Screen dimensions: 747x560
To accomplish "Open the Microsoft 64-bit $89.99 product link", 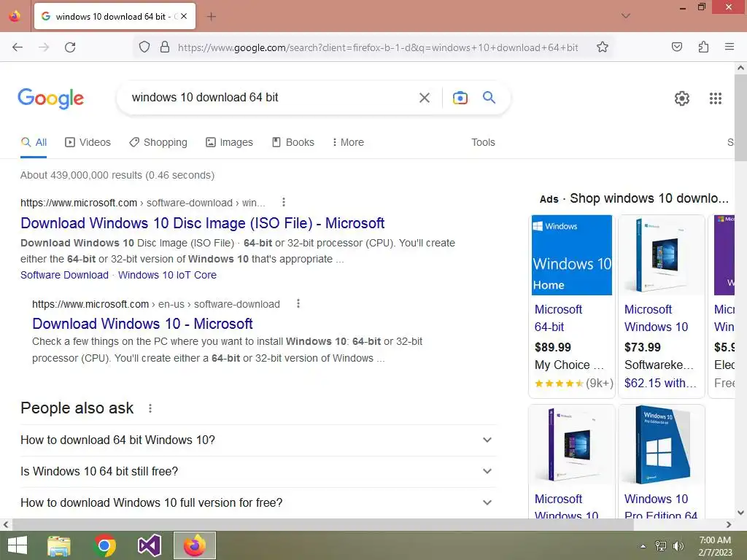I will click(558, 318).
